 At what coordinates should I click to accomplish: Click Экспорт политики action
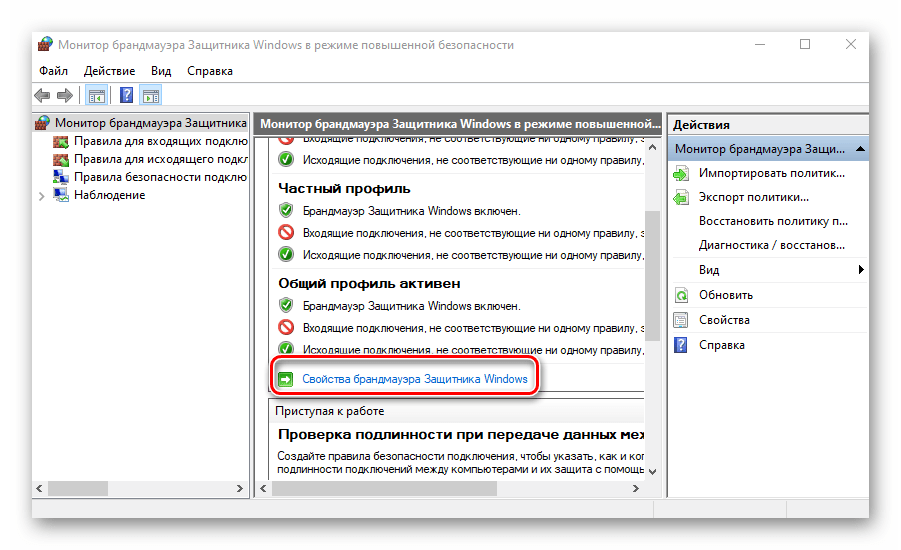[754, 197]
